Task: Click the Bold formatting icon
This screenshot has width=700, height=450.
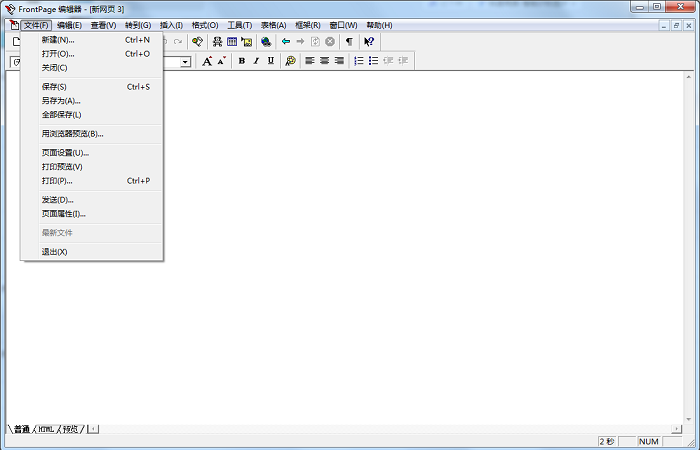Action: [x=241, y=61]
